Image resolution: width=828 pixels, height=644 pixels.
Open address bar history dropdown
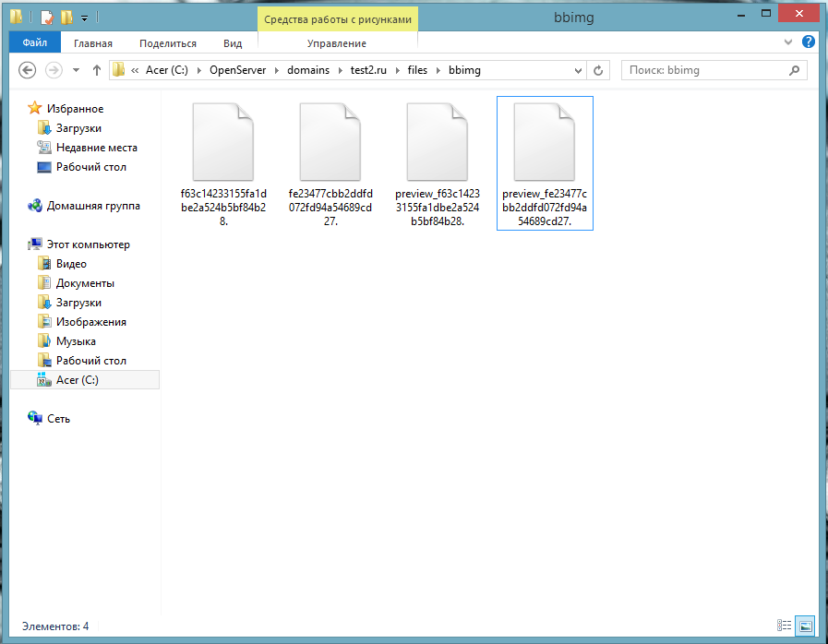click(x=578, y=70)
